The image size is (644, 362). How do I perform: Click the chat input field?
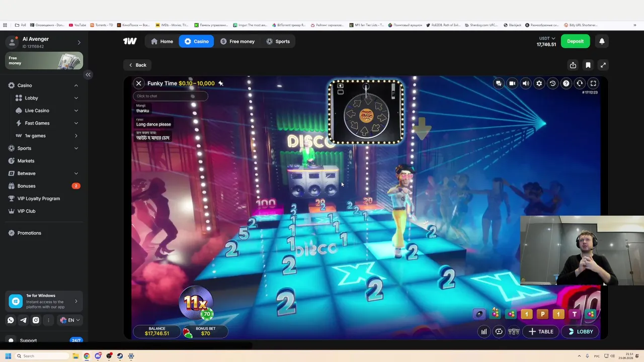(171, 96)
